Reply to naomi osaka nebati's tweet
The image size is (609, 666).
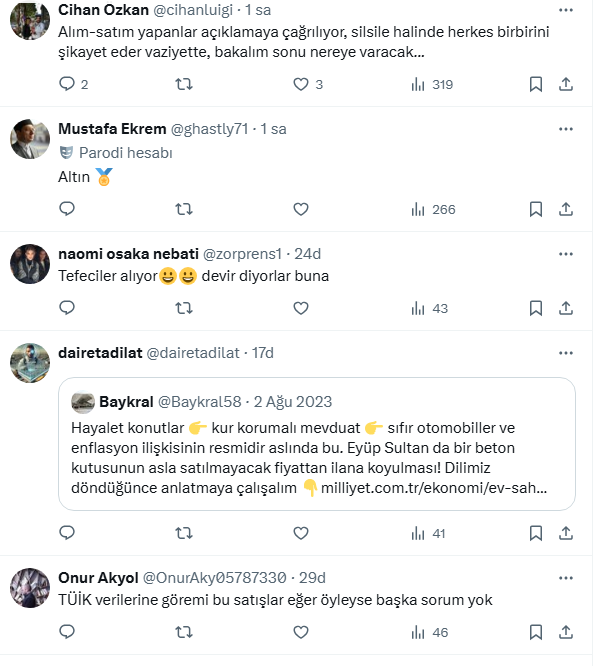pyautogui.click(x=68, y=308)
